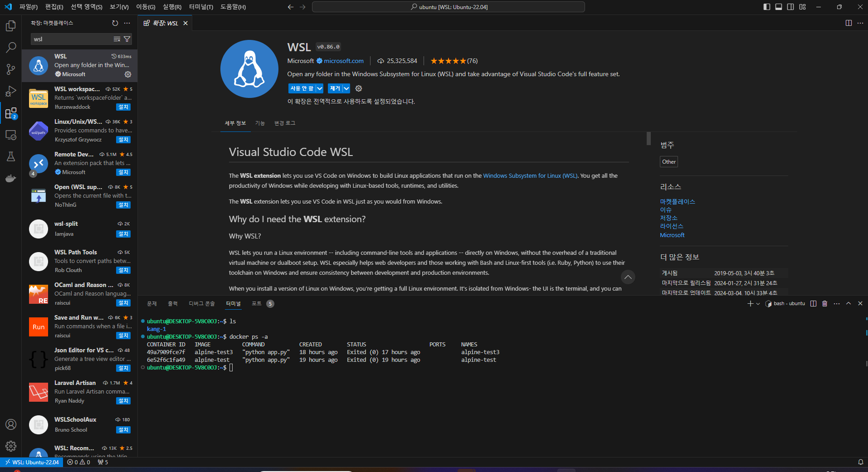The image size is (868, 472).
Task: Open the Remote Explorer view
Action: pos(11,135)
